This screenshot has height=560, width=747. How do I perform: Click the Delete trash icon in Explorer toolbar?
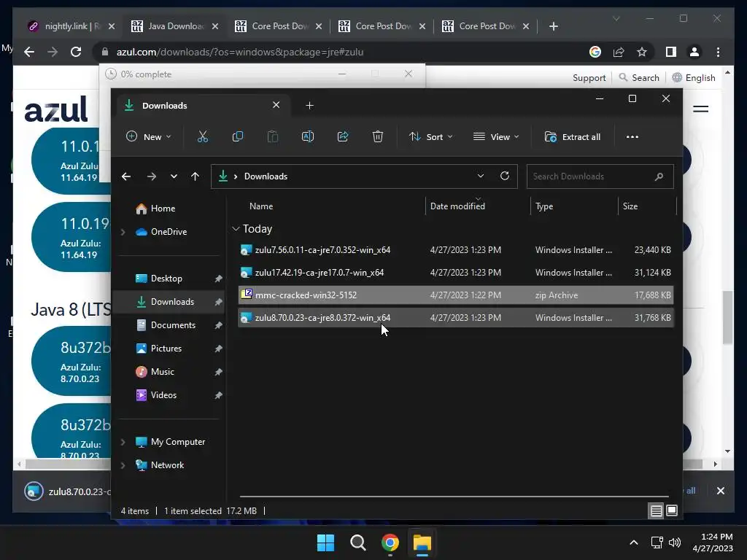tap(378, 136)
